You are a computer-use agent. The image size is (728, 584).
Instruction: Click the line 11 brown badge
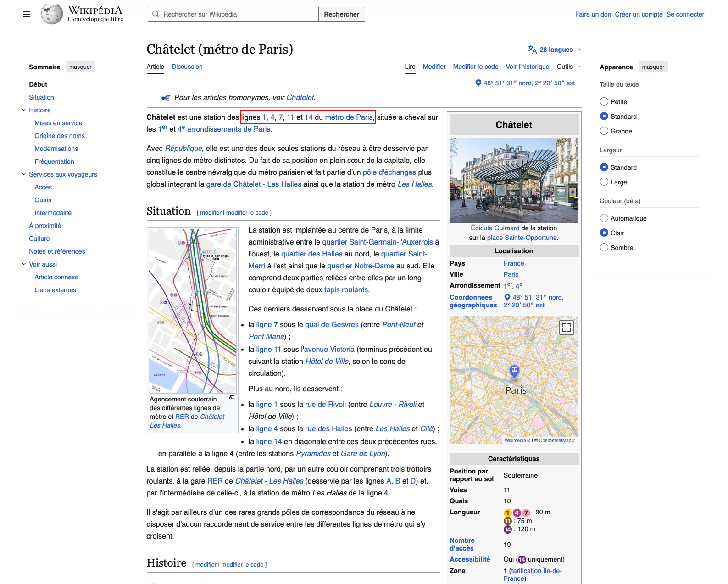point(508,521)
